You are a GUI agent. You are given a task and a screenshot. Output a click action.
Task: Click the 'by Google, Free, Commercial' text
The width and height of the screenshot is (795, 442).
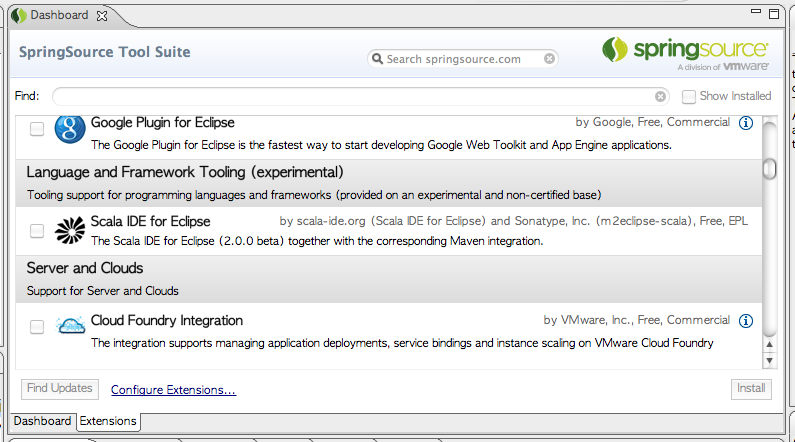653,122
